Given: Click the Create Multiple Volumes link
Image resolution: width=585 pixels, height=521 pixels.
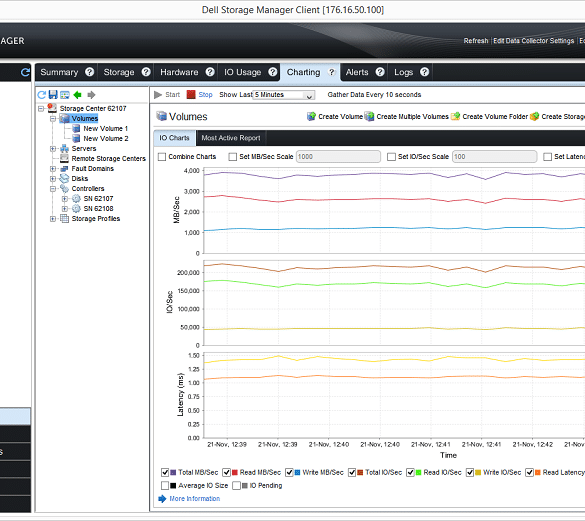Looking at the screenshot, I should point(412,116).
